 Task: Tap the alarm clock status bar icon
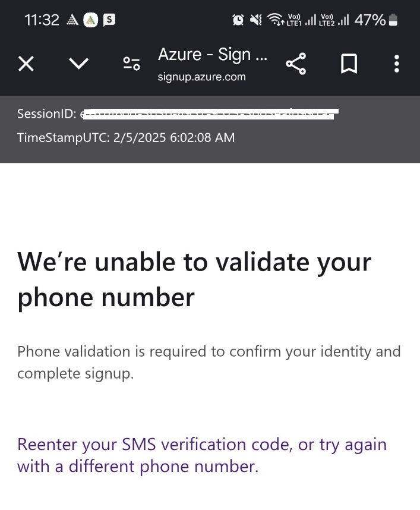pyautogui.click(x=238, y=20)
